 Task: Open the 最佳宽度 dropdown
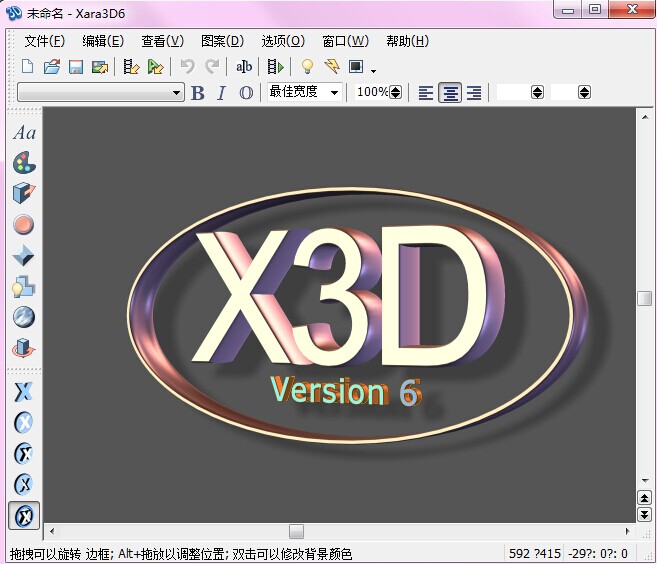[334, 93]
